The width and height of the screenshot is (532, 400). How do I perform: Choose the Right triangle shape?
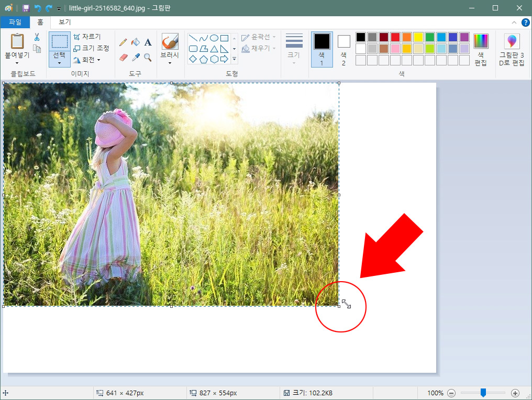tap(224, 49)
